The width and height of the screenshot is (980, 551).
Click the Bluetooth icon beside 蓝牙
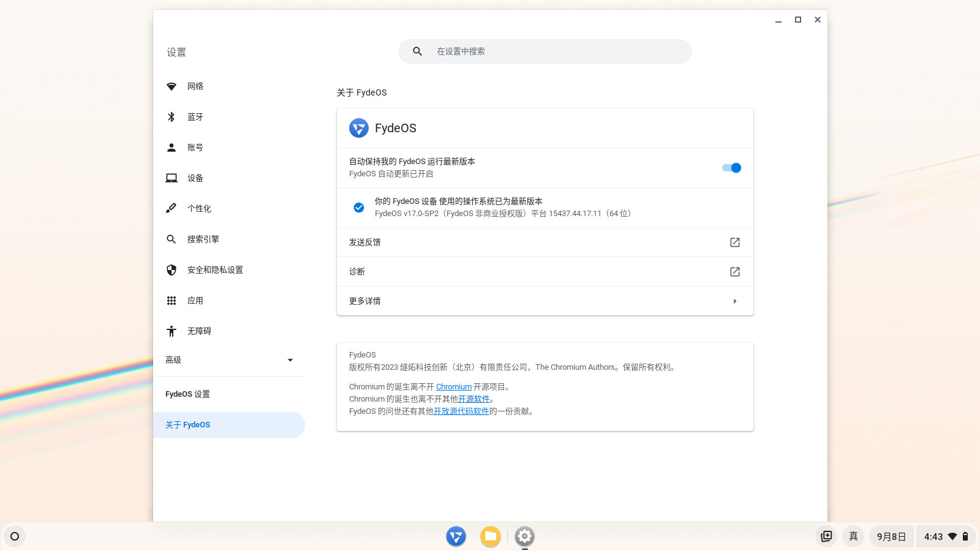coord(171,117)
